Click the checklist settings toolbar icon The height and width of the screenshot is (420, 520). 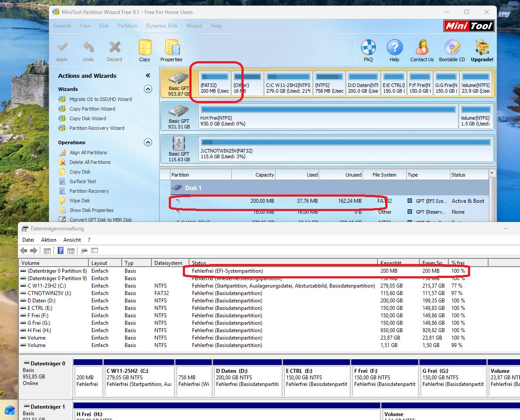click(x=94, y=250)
